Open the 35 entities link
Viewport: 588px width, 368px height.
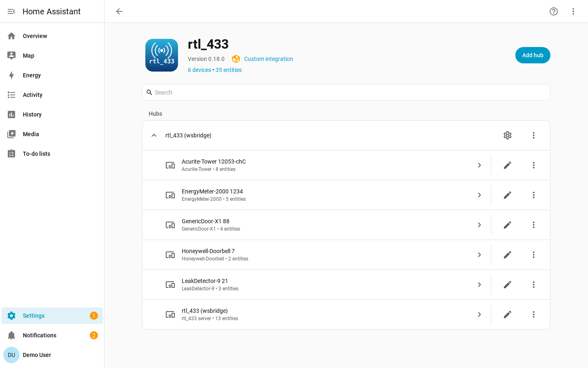pyautogui.click(x=229, y=70)
